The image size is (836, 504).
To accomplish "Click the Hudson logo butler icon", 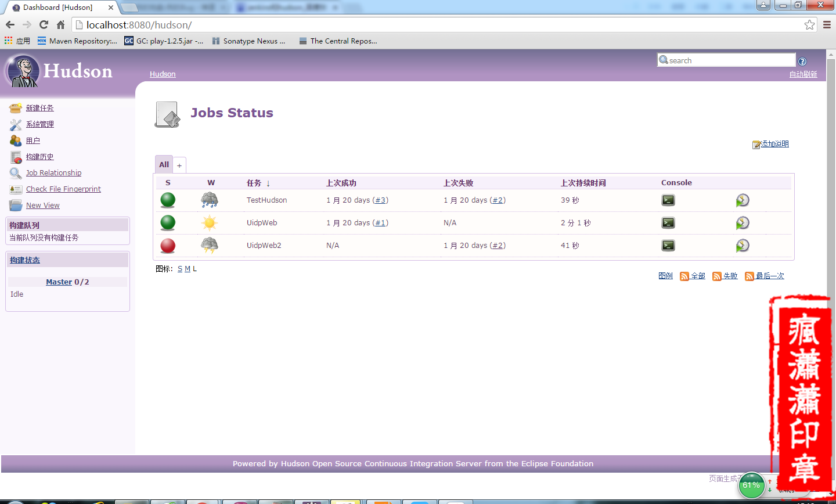I will 23,71.
